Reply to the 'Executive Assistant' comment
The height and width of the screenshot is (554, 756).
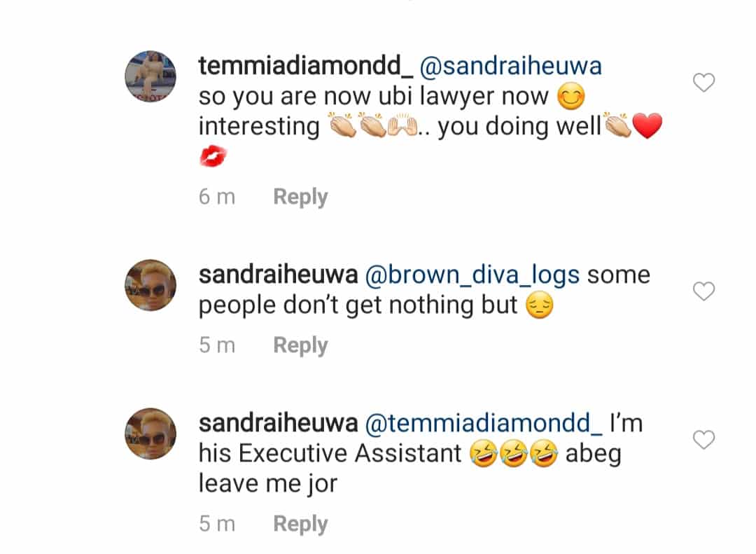pos(300,524)
